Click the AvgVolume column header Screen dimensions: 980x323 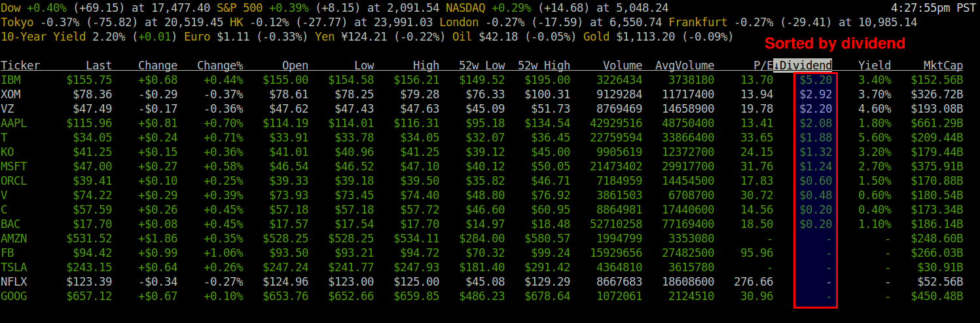[685, 66]
